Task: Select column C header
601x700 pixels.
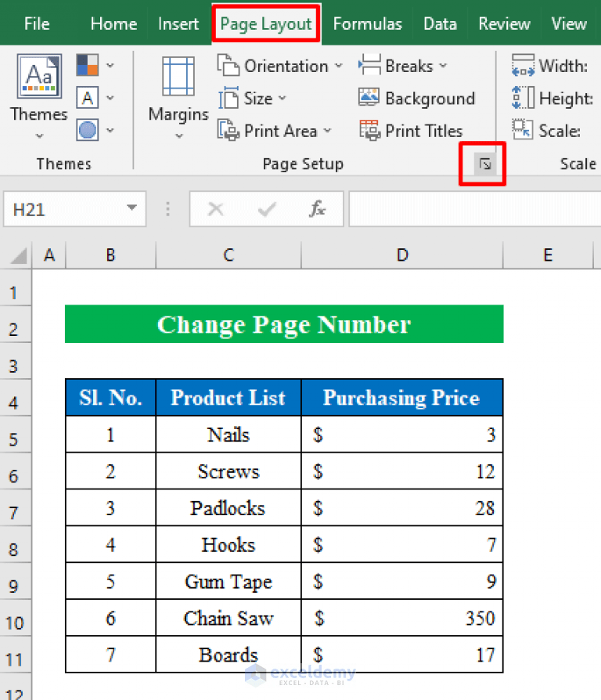Action: point(229,255)
